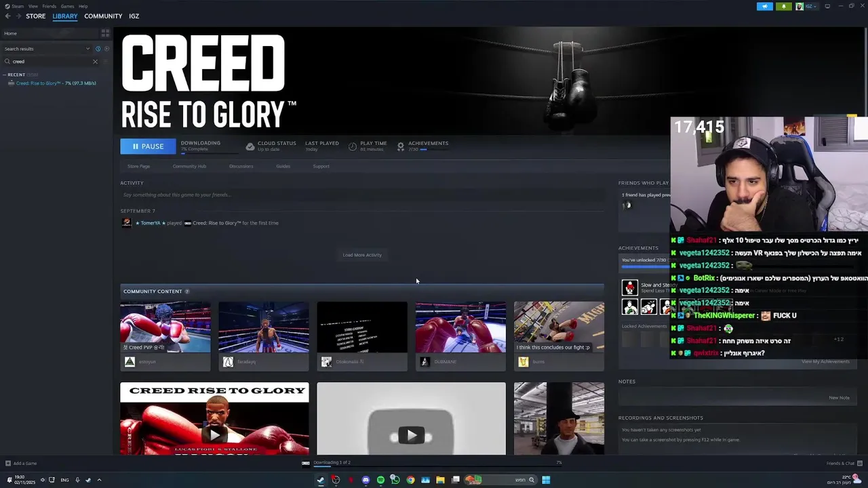Screen dimensions: 868x488
Task: Go forward with the right arrow navigation button
Action: coord(18,16)
